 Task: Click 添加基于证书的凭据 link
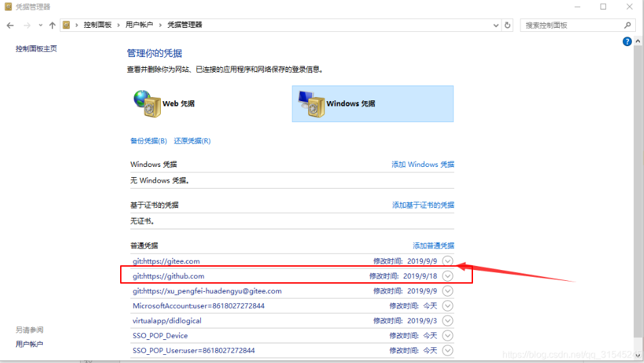[423, 205]
